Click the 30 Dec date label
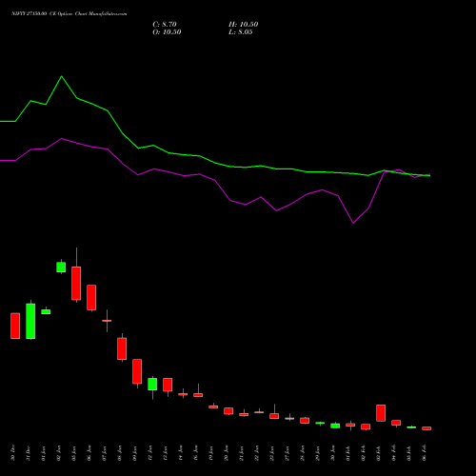 coord(13,453)
